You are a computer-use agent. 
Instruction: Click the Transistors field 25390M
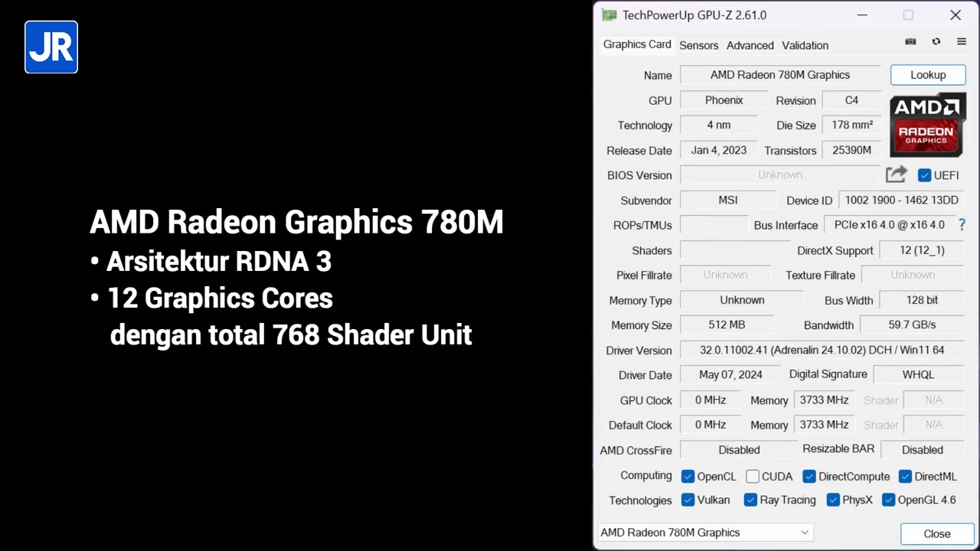[x=851, y=150]
